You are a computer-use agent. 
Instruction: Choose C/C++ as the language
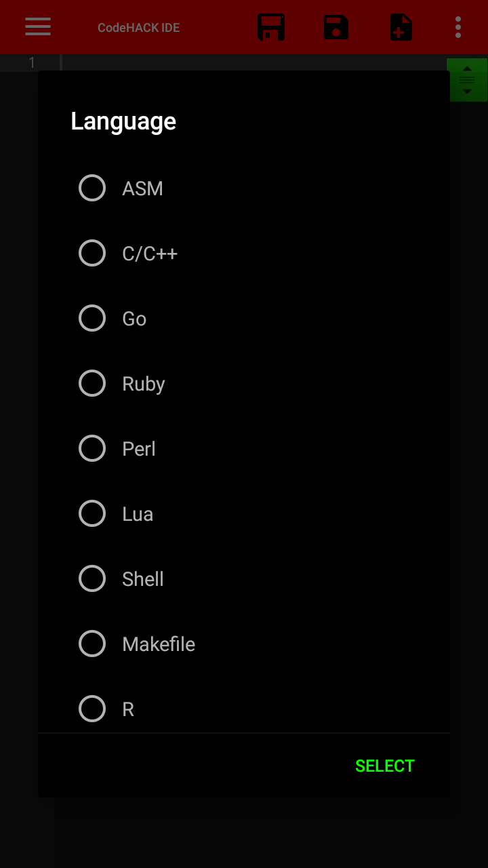tap(92, 254)
